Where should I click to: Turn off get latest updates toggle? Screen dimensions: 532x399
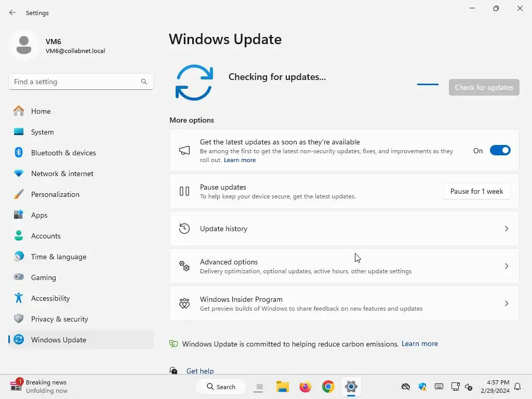pos(500,150)
